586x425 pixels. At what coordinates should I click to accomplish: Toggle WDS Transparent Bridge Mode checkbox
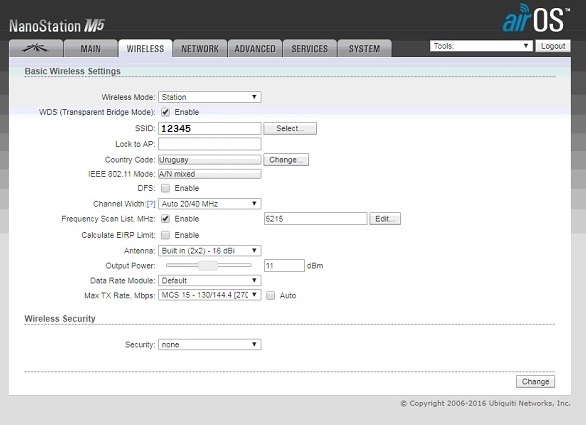165,112
